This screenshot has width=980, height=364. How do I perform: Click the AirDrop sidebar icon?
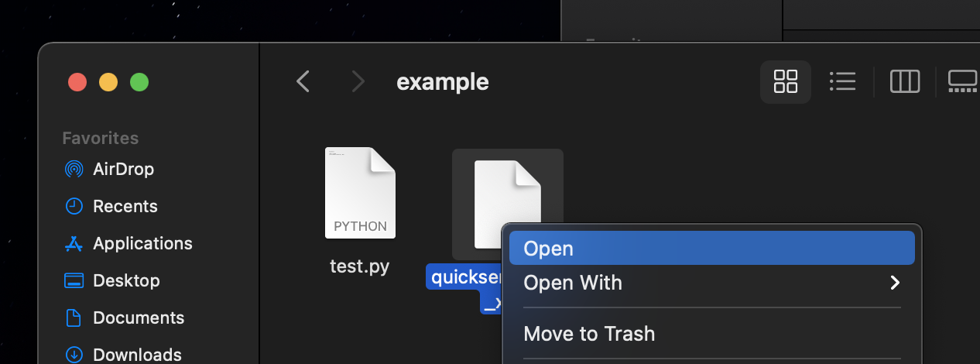coord(74,169)
